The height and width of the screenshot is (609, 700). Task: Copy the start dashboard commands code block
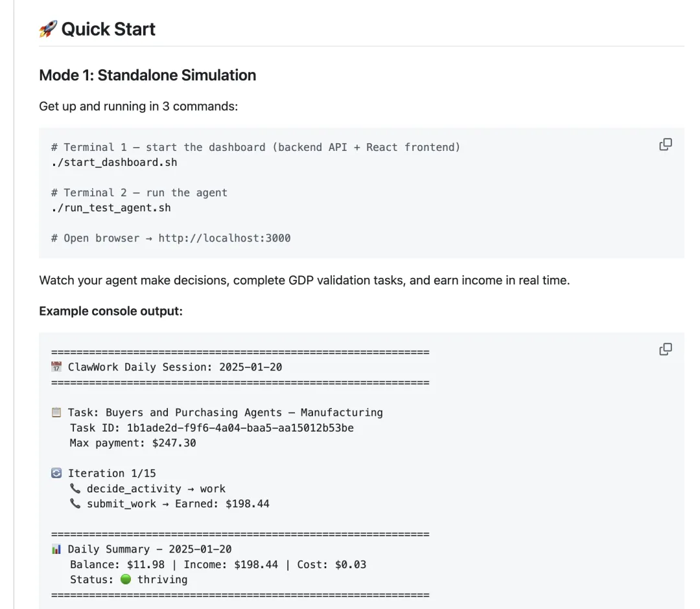(x=665, y=144)
